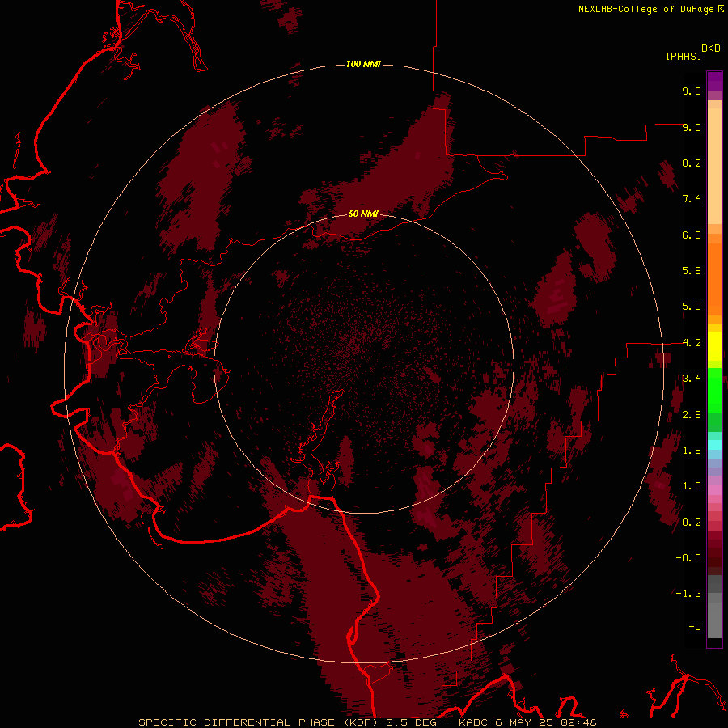Select the bright green band of the color scale
Image resolution: width=728 pixels, height=728 pixels.
point(714,390)
